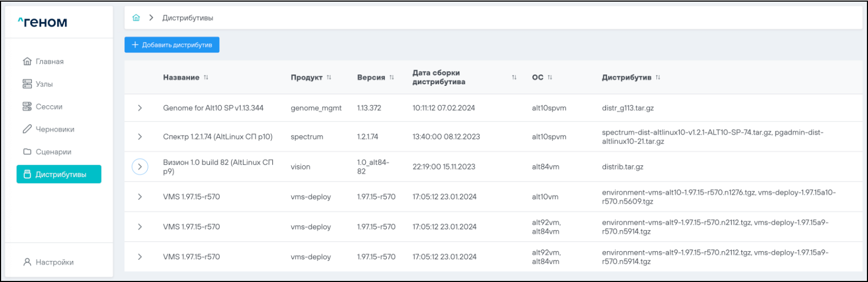The image size is (868, 282).
Task: Sort by Дистрибутив column sort icon
Action: (x=658, y=78)
